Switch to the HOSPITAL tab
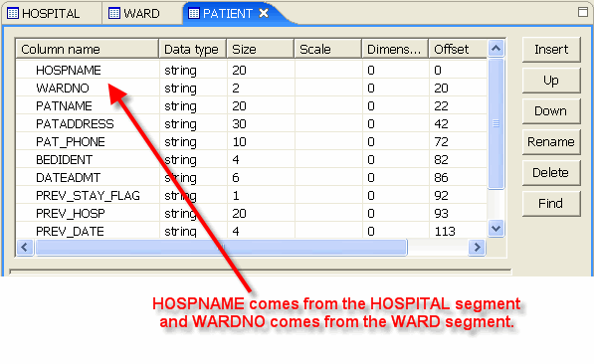 (x=51, y=14)
